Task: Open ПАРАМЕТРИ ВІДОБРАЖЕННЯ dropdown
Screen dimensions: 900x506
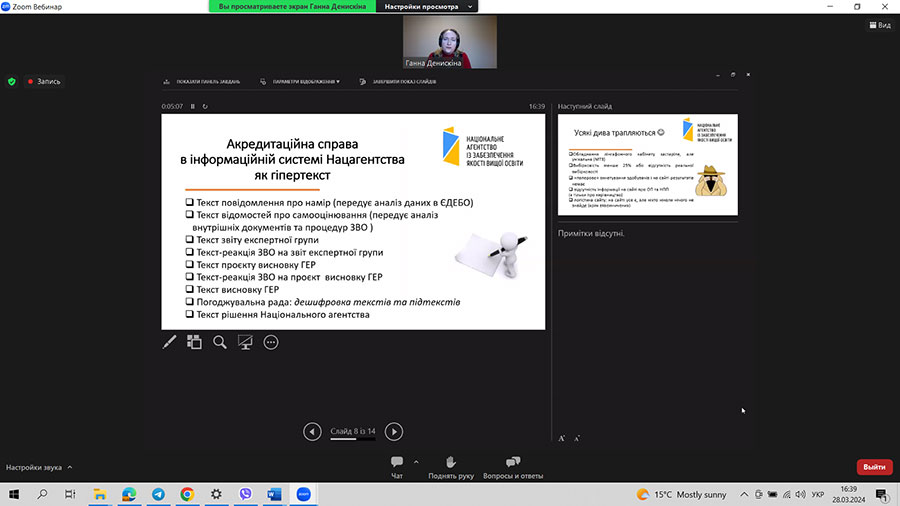Action: click(300, 81)
